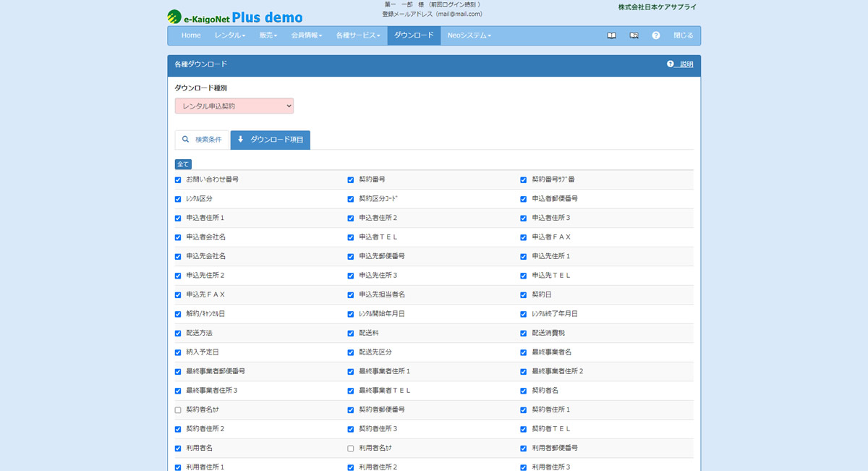Open the open-book manual icon
This screenshot has width=868, height=471.
611,35
